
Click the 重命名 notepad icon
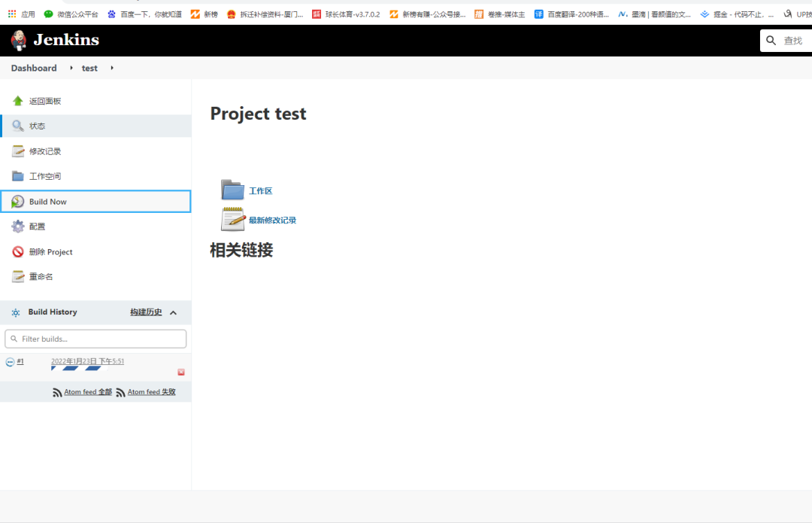tap(17, 277)
